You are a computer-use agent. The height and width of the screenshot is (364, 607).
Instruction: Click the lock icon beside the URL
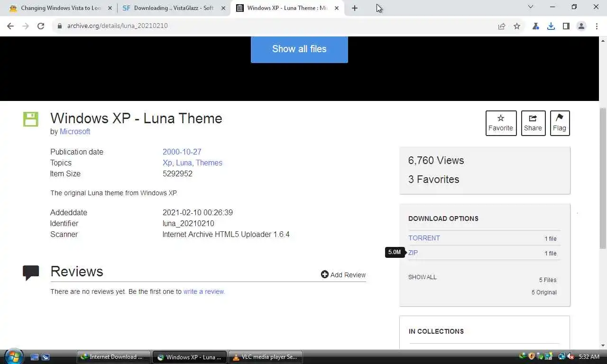60,26
